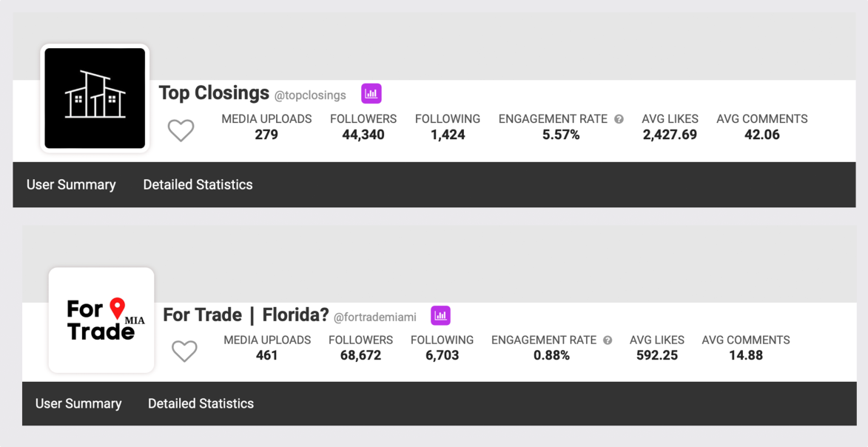This screenshot has width=868, height=447.
Task: Click the @topclosings username handle
Action: coord(310,95)
